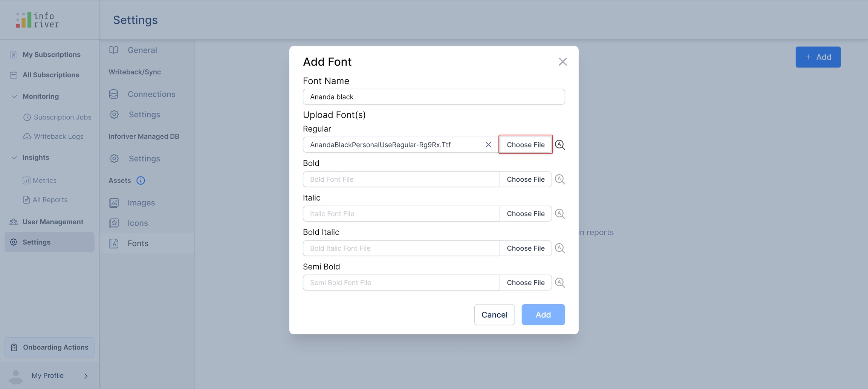This screenshot has width=868, height=389.
Task: Click the Bold Italic preview icon
Action: tap(560, 248)
